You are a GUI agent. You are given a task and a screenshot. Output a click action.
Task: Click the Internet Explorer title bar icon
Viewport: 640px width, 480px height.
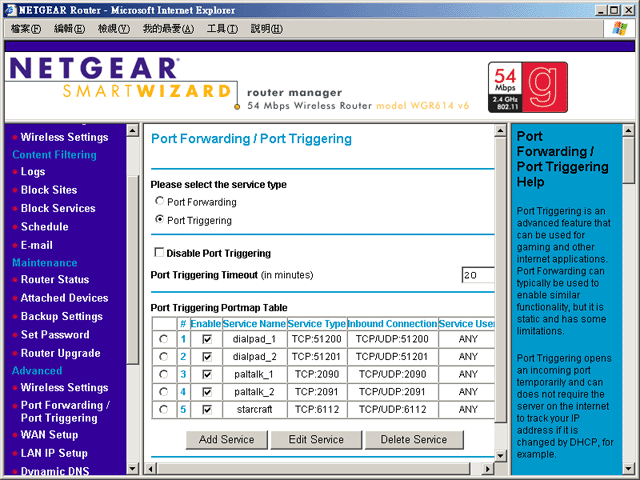pos(11,10)
